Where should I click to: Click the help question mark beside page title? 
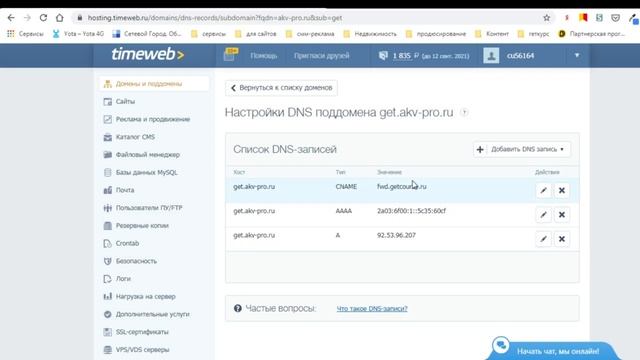(464, 112)
